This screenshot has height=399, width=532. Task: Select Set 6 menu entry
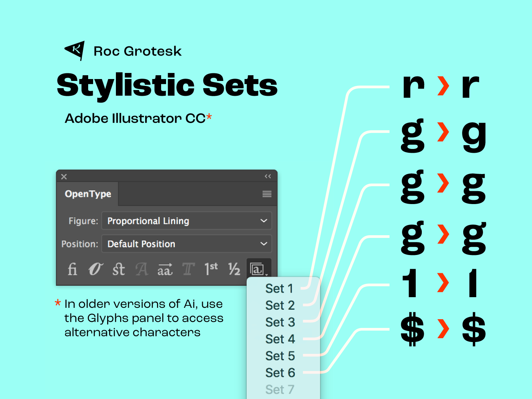pos(280,373)
